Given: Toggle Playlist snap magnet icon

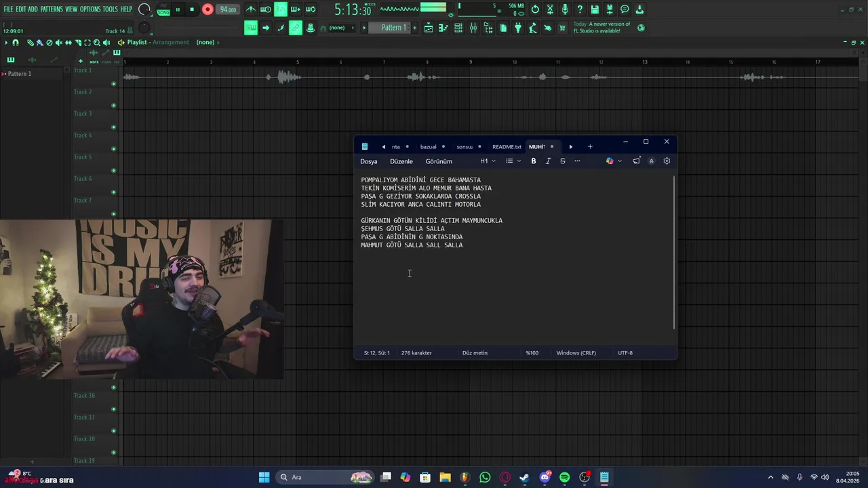Looking at the screenshot, I should [15, 43].
